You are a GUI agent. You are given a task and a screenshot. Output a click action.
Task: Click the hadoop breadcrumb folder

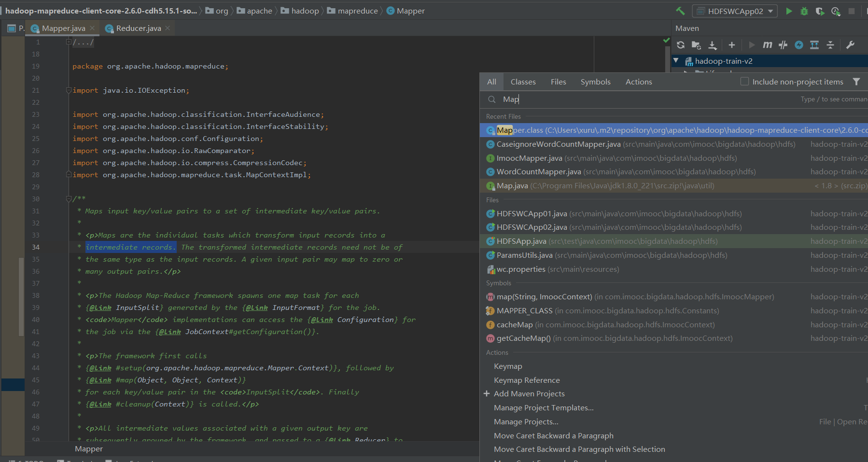(300, 11)
